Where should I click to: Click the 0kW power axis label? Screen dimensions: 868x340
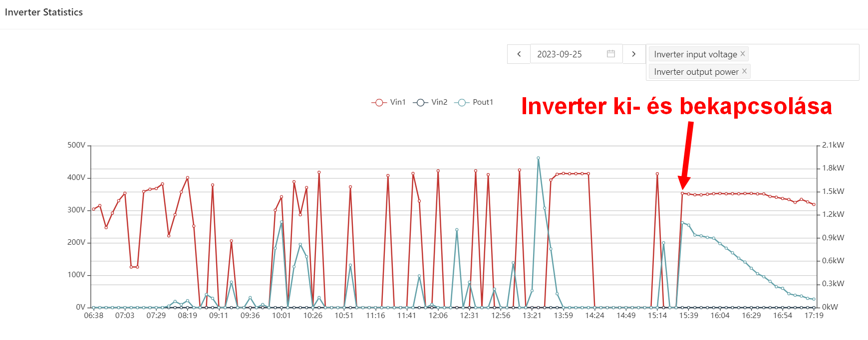point(830,307)
